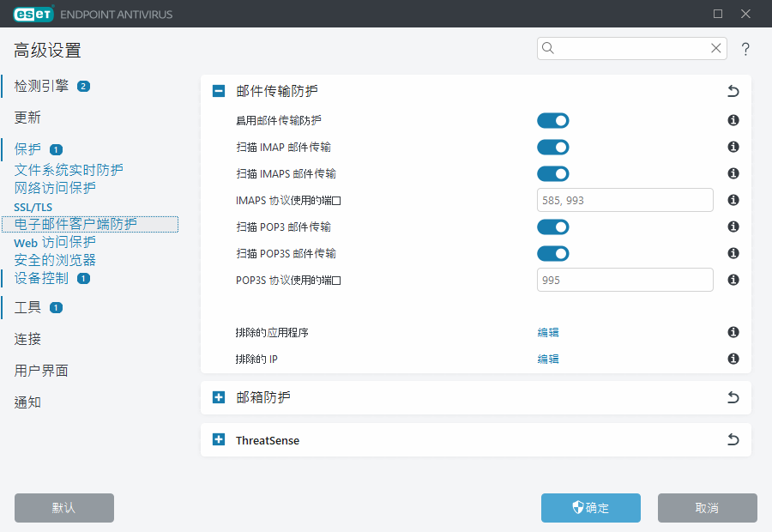772x532 pixels.
Task: Open 检测引擎 in the sidebar
Action: click(x=41, y=86)
